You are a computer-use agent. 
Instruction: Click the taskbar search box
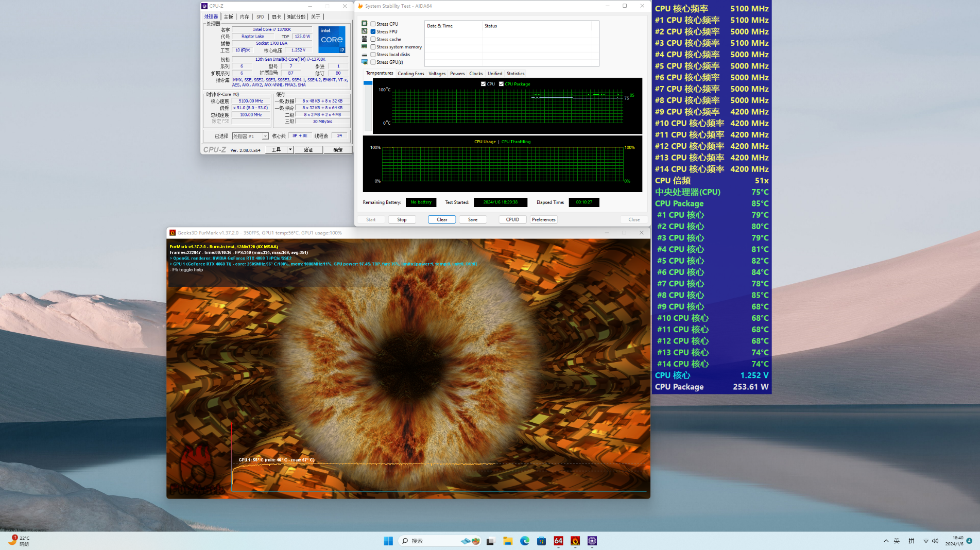440,541
